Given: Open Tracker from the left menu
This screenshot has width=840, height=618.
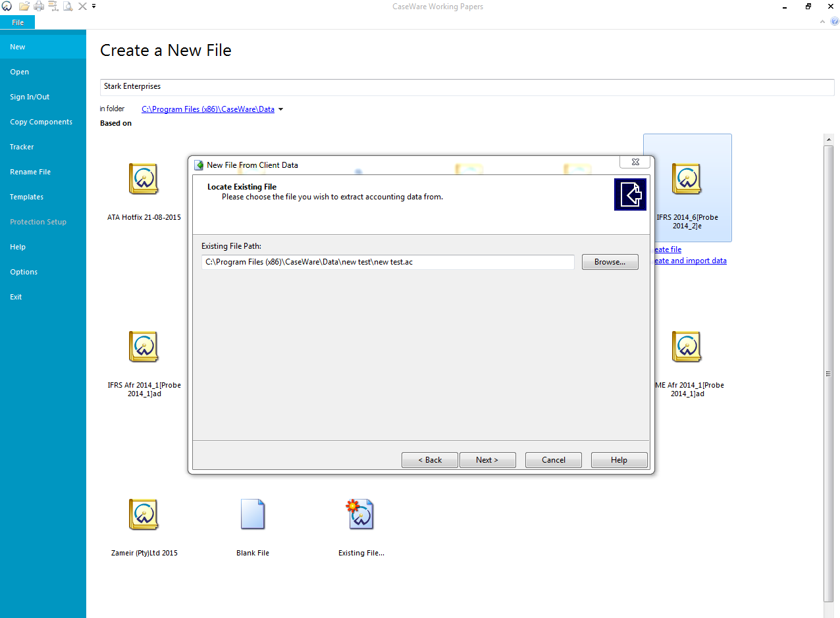Looking at the screenshot, I should (43, 147).
